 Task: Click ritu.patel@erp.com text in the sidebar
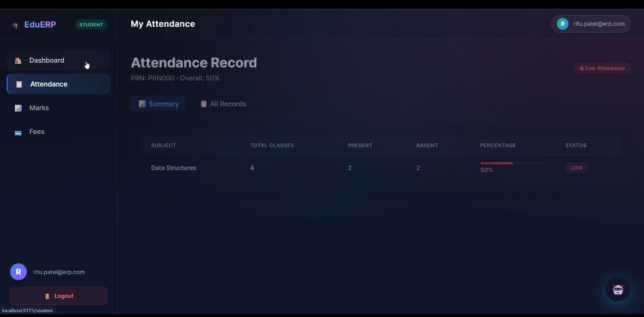pyautogui.click(x=59, y=272)
